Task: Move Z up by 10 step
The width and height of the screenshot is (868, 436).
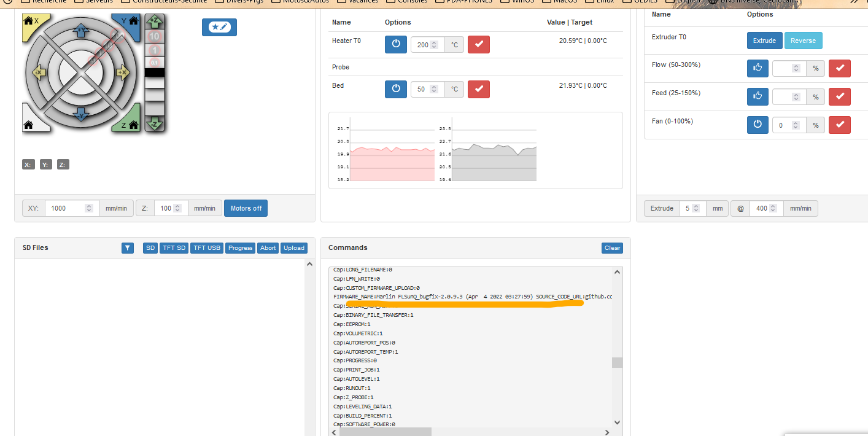Action: click(155, 37)
